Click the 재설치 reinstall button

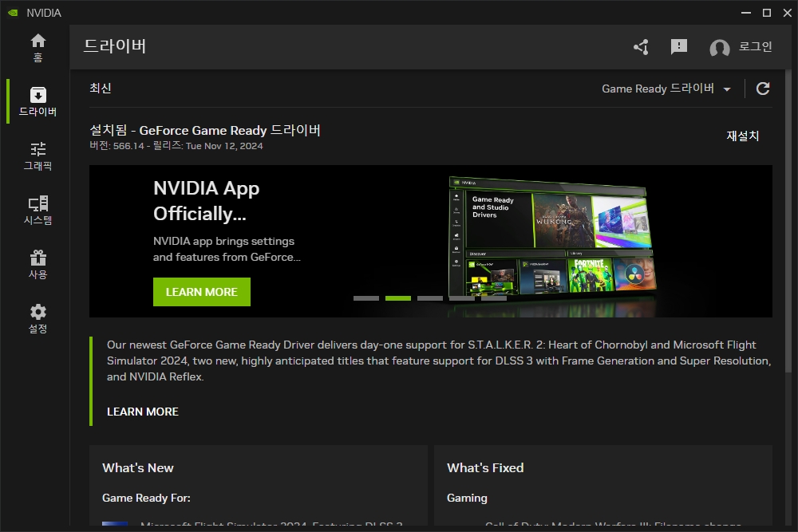pos(742,136)
